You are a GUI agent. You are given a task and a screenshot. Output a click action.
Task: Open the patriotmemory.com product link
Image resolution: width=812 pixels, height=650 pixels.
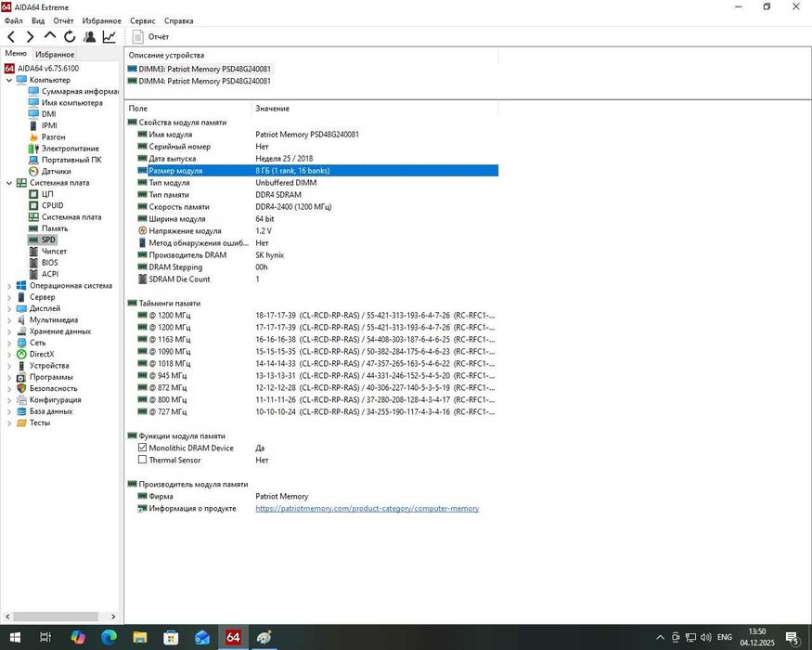(x=367, y=509)
